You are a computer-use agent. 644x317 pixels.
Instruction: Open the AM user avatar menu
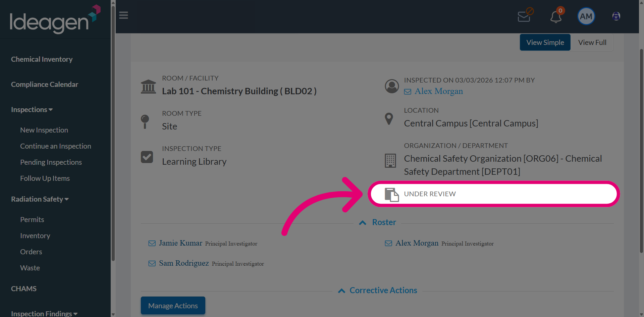tap(586, 16)
